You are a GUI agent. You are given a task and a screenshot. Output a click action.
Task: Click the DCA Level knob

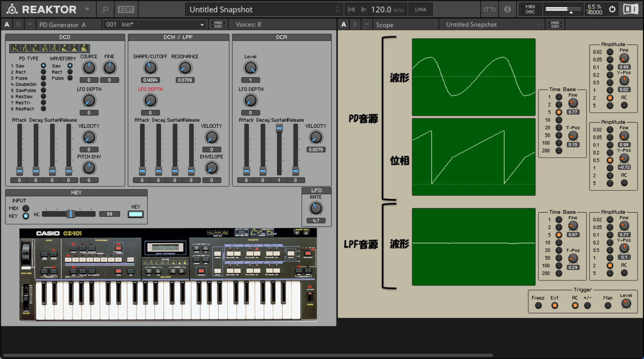(250, 68)
